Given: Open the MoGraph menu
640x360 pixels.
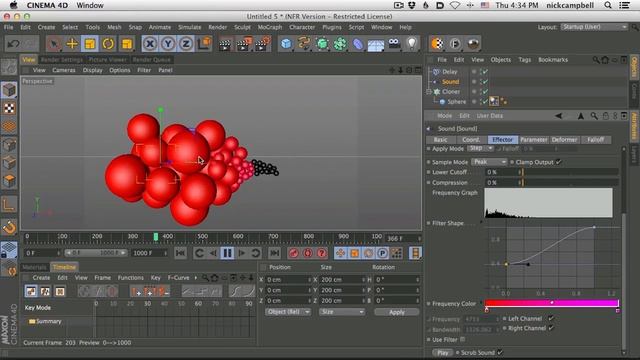Looking at the screenshot, I should [x=269, y=27].
